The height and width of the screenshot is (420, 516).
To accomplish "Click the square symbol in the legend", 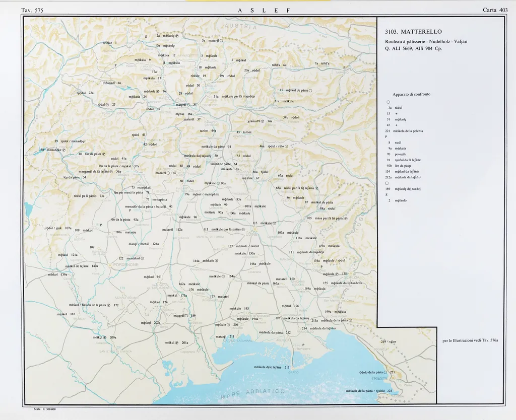I will 387,183.
